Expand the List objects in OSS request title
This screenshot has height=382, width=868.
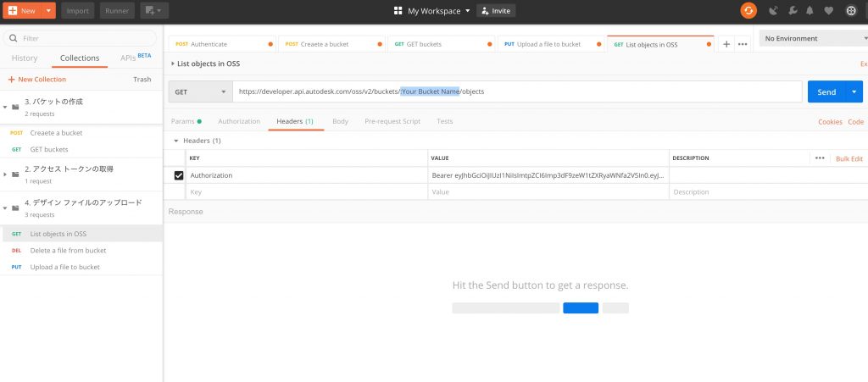click(173, 64)
